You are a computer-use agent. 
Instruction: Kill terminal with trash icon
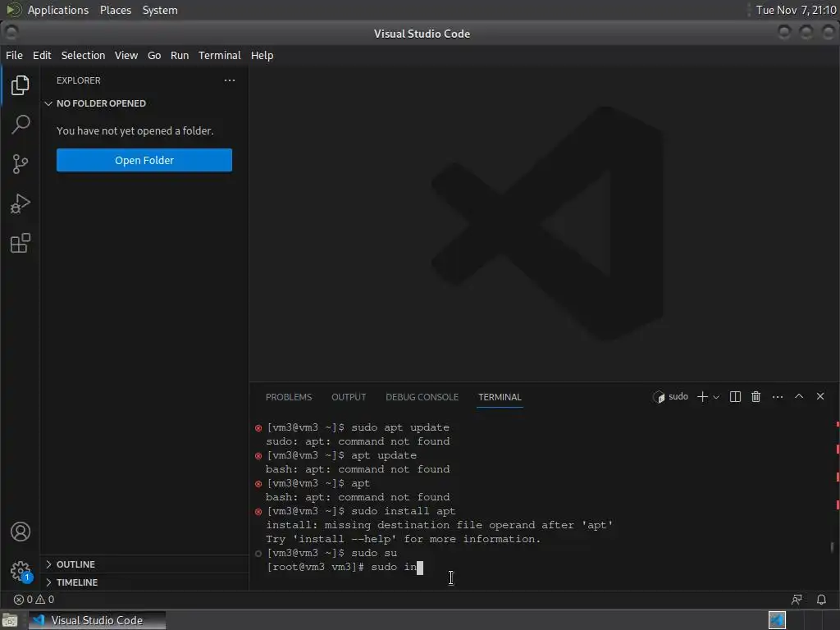click(756, 397)
